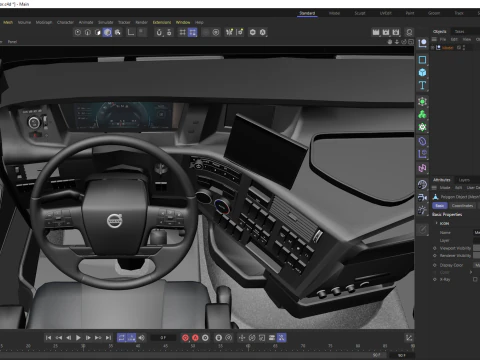Click the lightbulb asset icon beside render buttons
This screenshot has height=360, width=480.
(x=409, y=32)
